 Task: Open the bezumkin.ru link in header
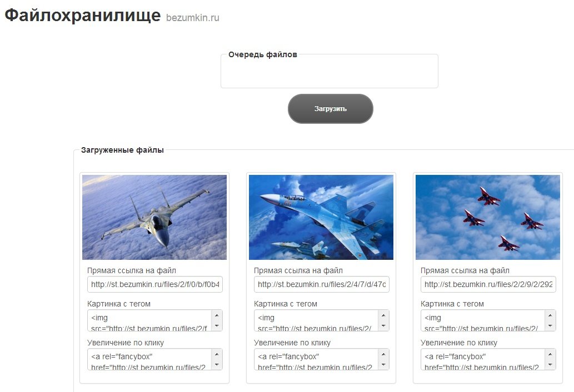pos(193,18)
